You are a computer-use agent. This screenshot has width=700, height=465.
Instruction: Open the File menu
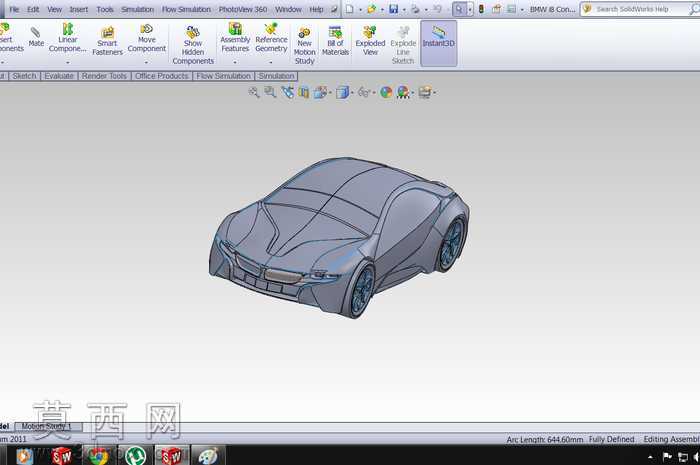click(x=14, y=9)
